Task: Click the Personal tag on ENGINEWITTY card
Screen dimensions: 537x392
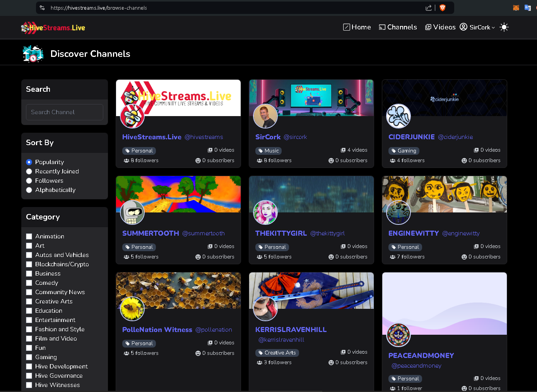Action: [x=405, y=247]
